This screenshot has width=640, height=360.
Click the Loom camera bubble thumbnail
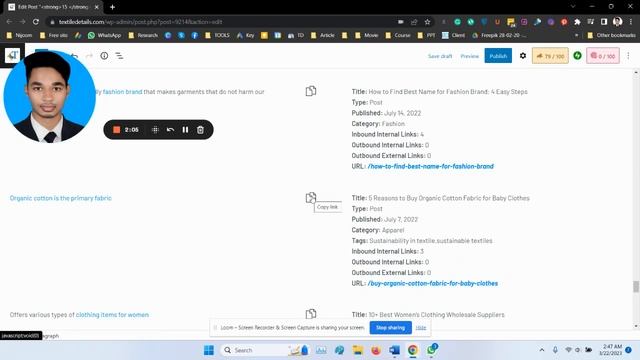click(49, 97)
